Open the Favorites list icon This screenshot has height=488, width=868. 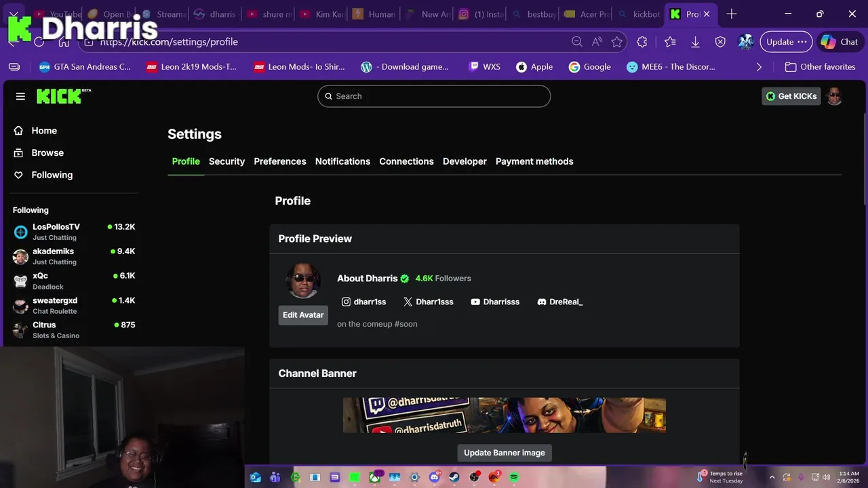click(x=670, y=42)
